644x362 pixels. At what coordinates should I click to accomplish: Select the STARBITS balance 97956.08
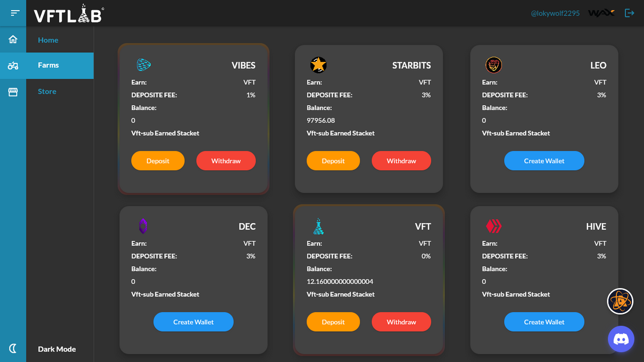[x=321, y=120]
